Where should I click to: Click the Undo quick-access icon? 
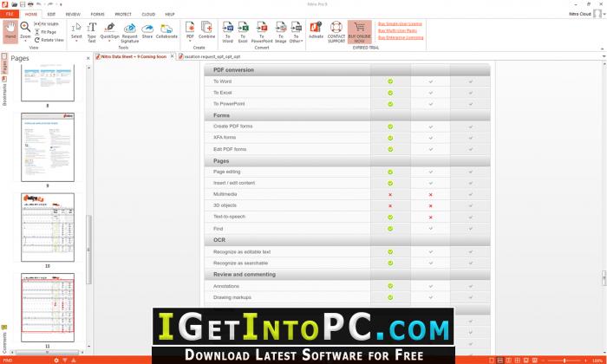[x=39, y=4]
